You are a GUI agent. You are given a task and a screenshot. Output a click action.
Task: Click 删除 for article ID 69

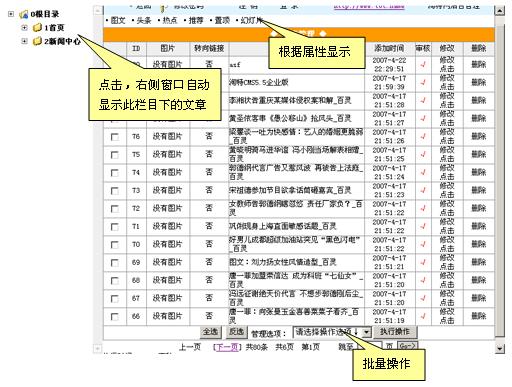click(x=479, y=262)
